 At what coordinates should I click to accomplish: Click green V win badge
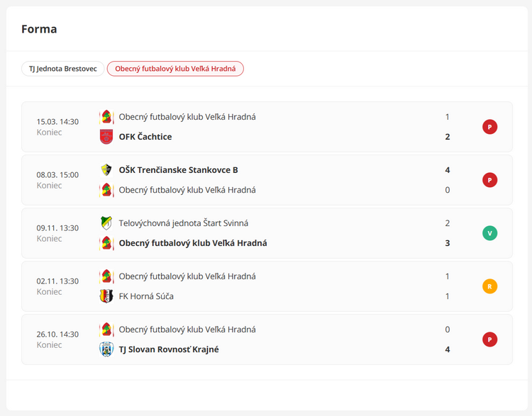489,233
